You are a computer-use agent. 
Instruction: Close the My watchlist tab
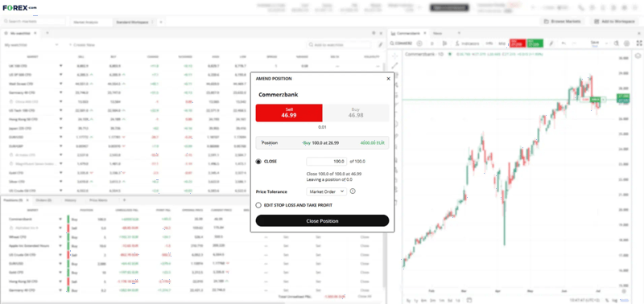click(35, 33)
